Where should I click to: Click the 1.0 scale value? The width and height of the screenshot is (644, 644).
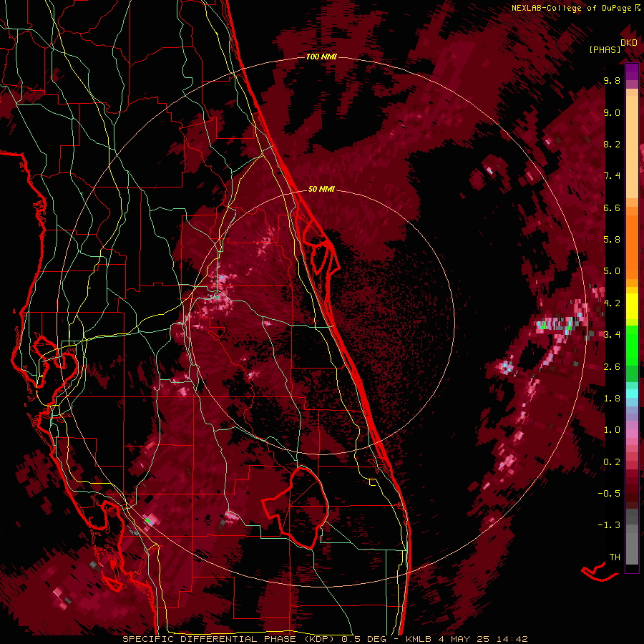click(x=612, y=430)
